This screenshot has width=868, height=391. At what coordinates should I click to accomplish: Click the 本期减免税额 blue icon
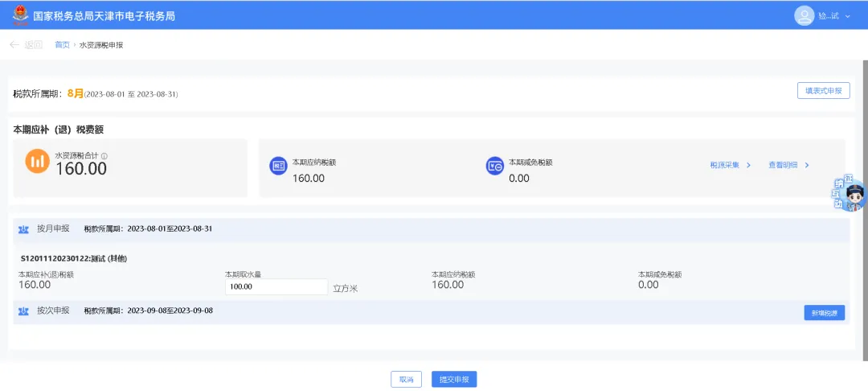[x=495, y=166]
